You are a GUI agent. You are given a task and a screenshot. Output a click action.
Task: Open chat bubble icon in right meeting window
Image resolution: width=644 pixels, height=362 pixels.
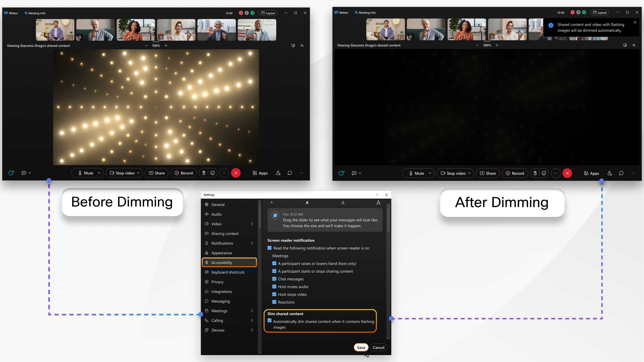(x=621, y=173)
